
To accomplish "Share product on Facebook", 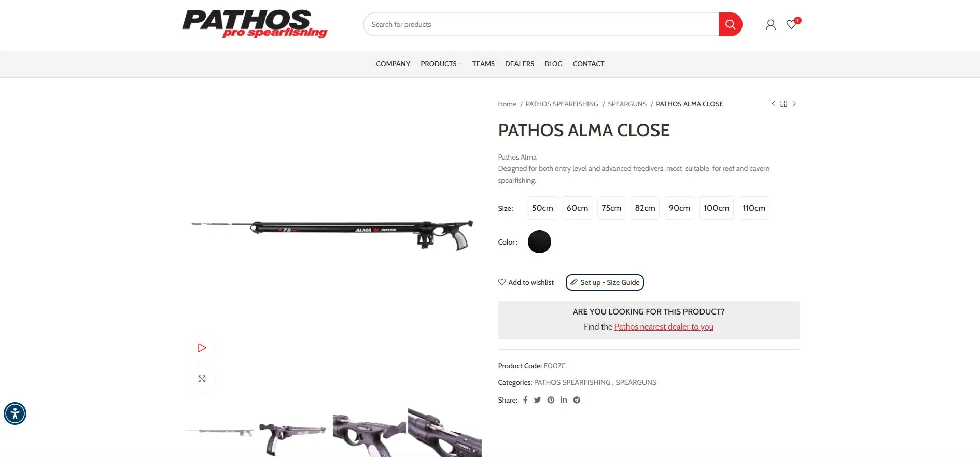I will click(x=525, y=400).
